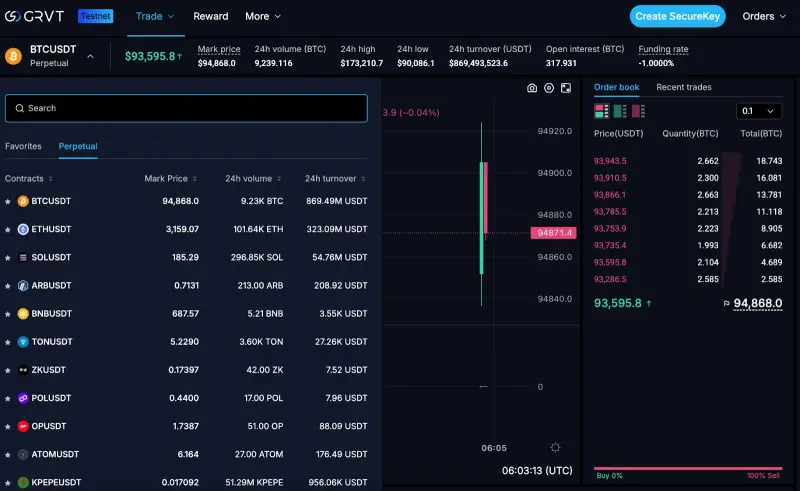Image resolution: width=800 pixels, height=491 pixels.
Task: Open the Orders dropdown in the header
Action: click(765, 16)
